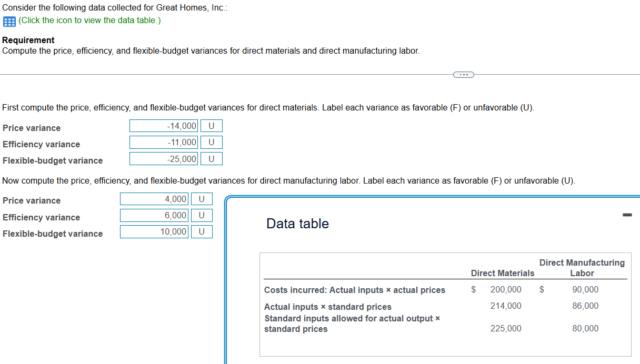
Task: Select the labor efficiency variance input showing 6,000
Action: click(154, 215)
